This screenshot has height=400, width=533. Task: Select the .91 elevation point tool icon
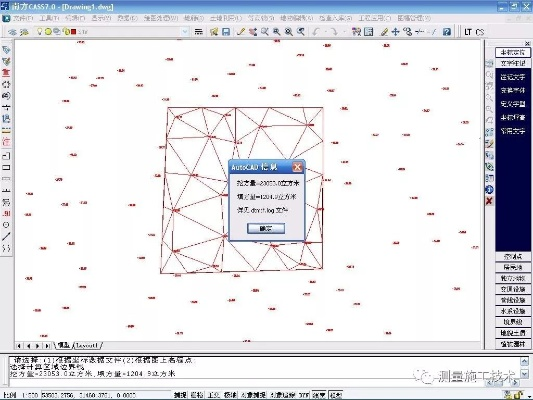(6, 213)
